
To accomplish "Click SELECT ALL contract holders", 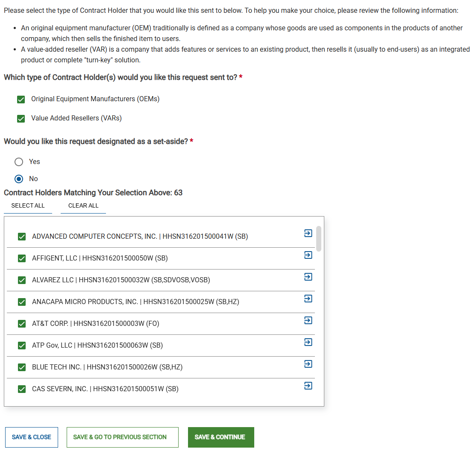I will (x=28, y=205).
